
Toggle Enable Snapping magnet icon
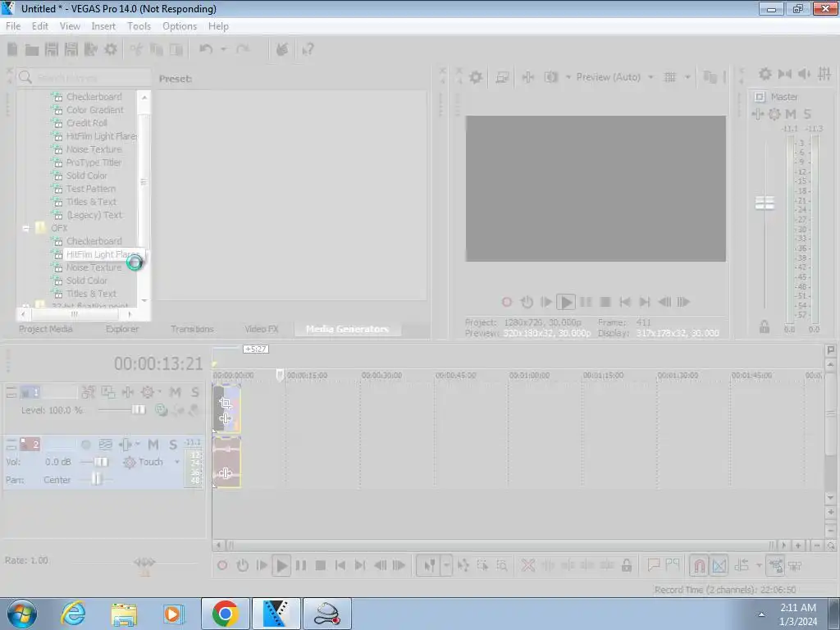pos(699,565)
